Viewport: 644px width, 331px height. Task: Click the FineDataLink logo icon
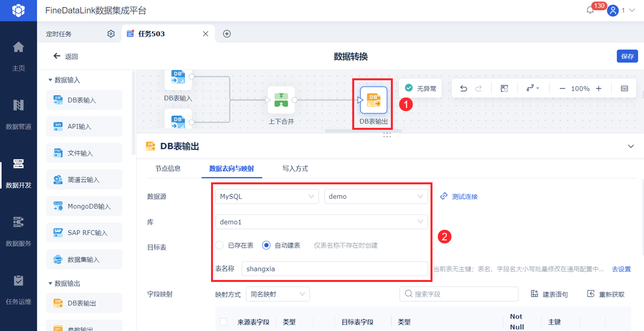[18, 10]
